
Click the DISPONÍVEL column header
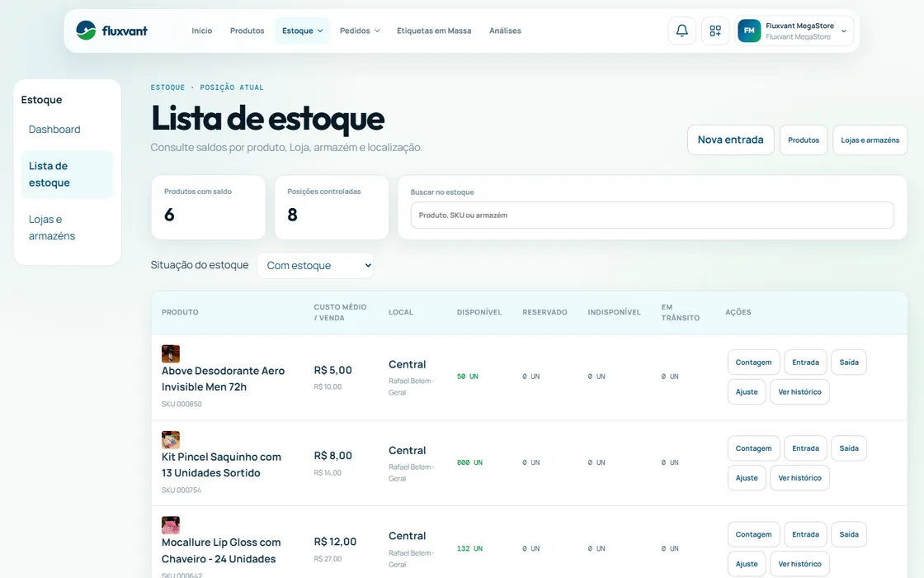[479, 312]
